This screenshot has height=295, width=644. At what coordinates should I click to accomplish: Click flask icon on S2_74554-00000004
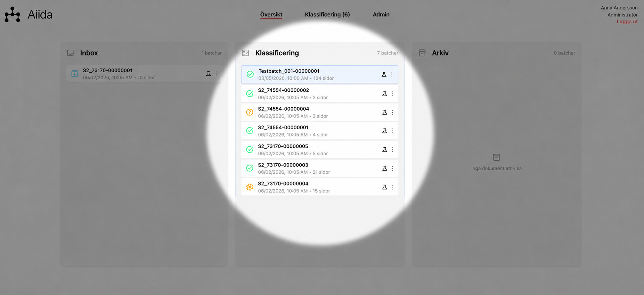[385, 112]
